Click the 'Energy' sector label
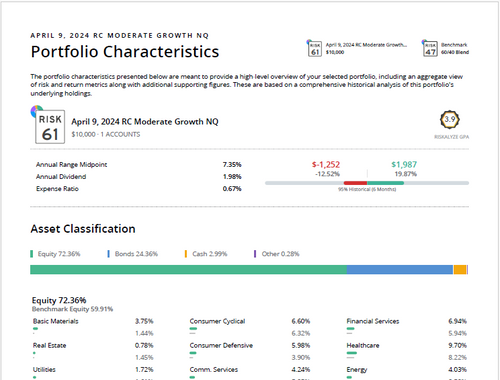Image resolution: width=500 pixels, height=380 pixels. pyautogui.click(x=357, y=370)
